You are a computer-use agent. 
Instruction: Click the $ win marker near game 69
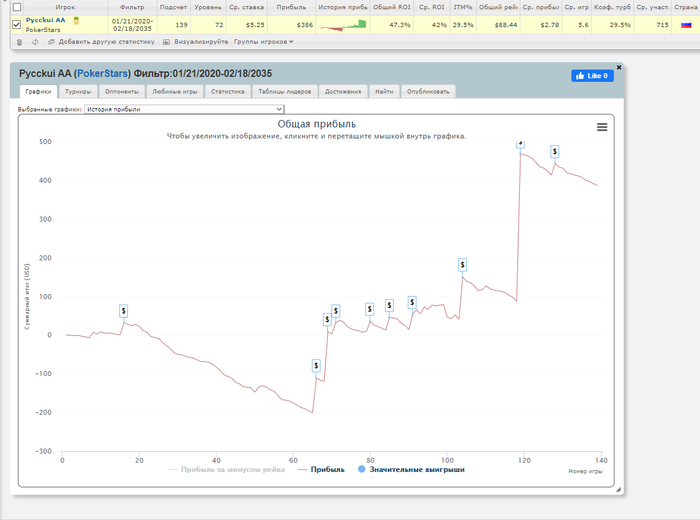click(327, 320)
